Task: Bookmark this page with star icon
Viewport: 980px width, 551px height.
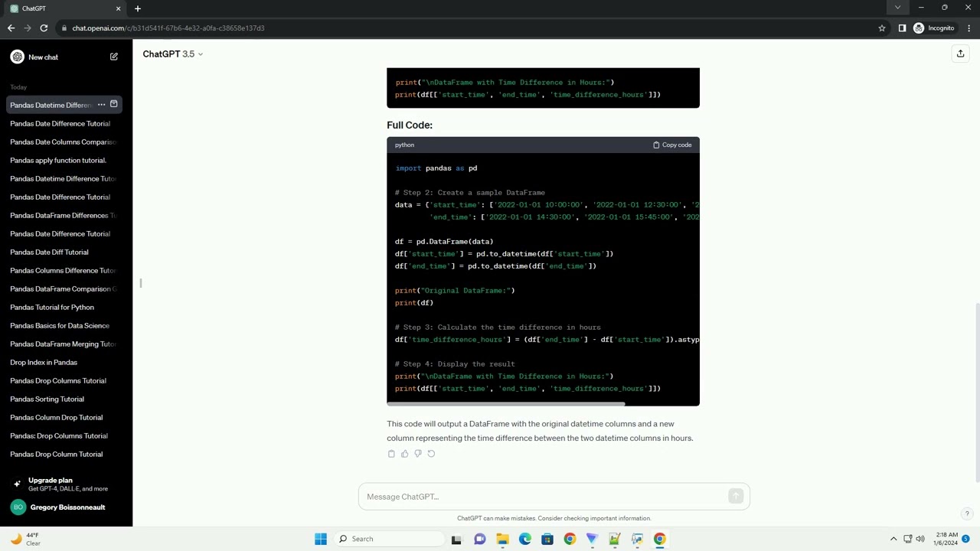Action: 882,28
